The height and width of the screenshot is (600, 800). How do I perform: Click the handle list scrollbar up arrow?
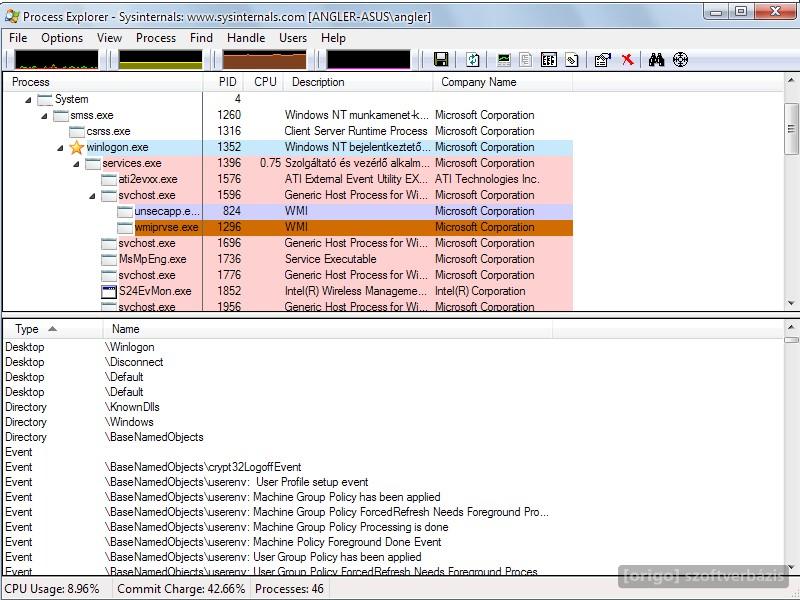point(791,327)
